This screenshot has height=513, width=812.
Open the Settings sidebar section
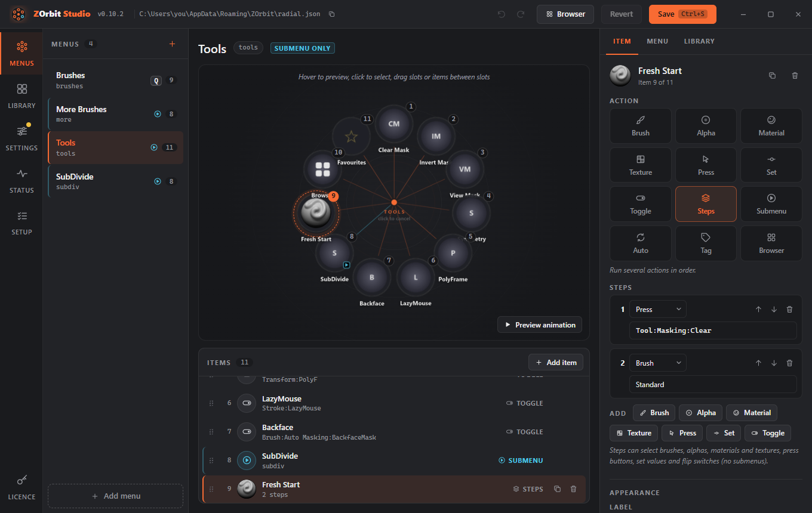click(x=21, y=138)
